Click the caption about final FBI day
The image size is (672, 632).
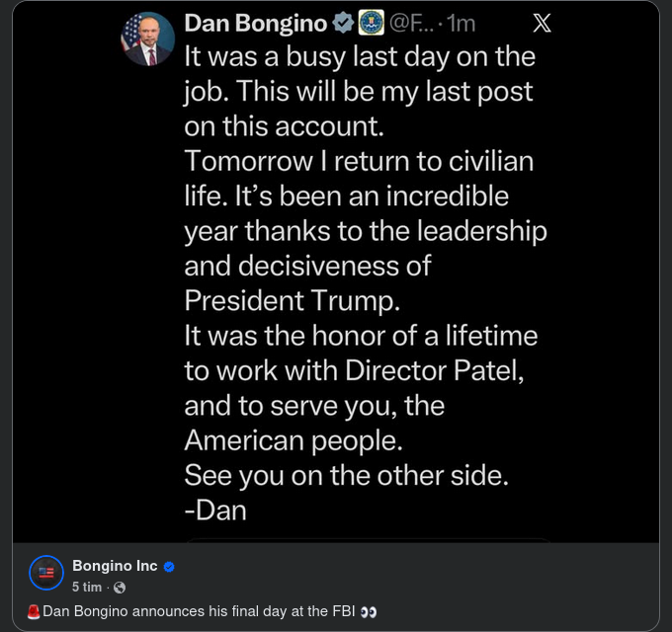coord(198,612)
